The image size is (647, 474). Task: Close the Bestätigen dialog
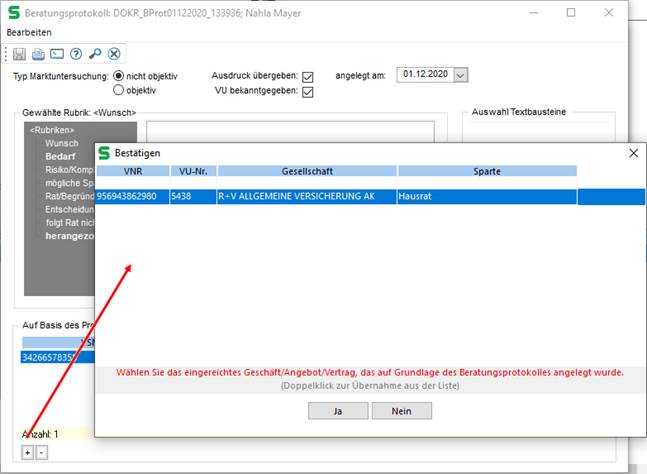point(632,153)
